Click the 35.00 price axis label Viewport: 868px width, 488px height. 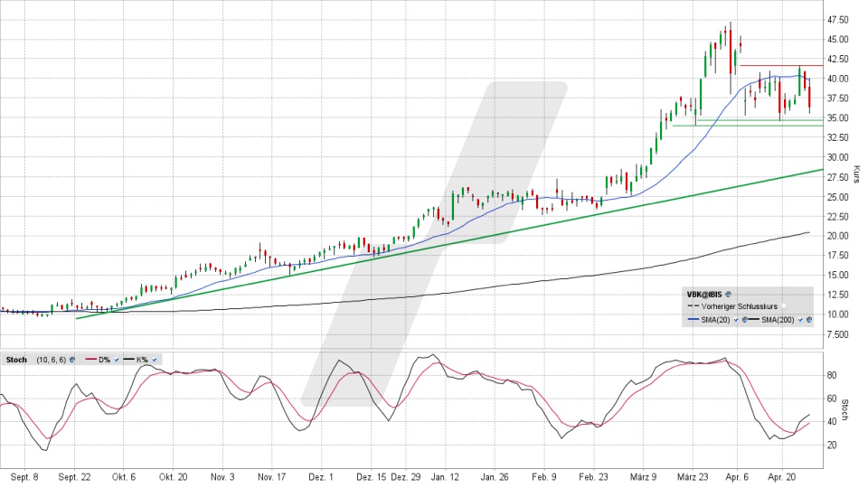pyautogui.click(x=837, y=117)
